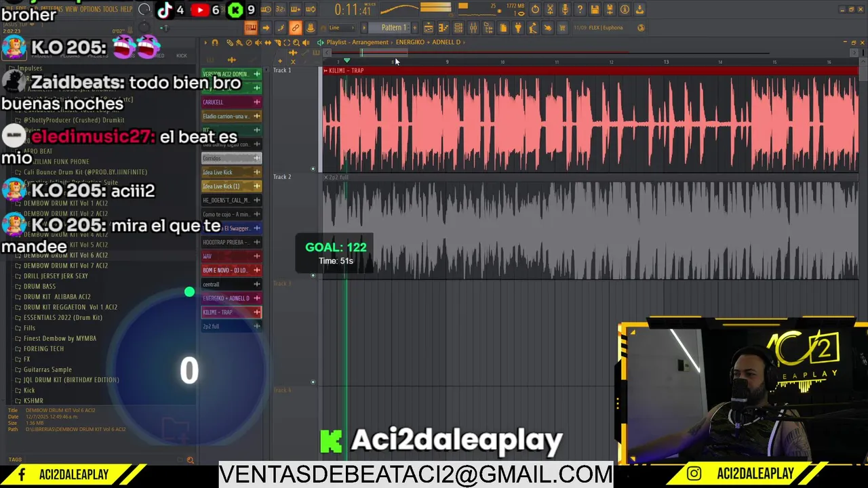Toggle the 3.2.1 countdown before recording
Viewport: 868px width, 488px height.
pyautogui.click(x=281, y=9)
